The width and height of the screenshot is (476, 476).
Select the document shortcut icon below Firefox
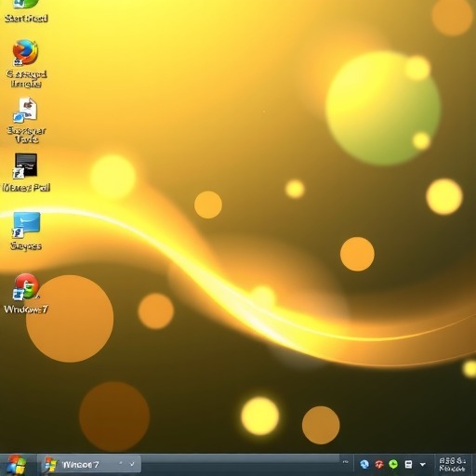pos(25,110)
